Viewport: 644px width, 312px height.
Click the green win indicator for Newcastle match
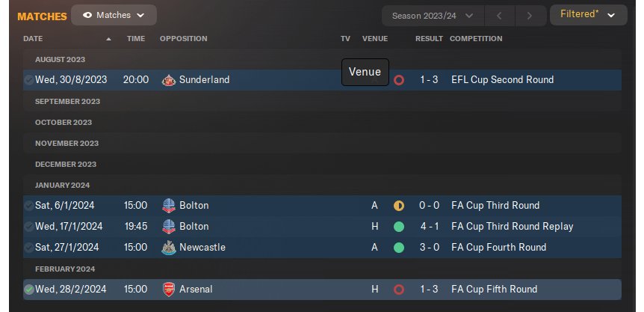click(x=398, y=248)
